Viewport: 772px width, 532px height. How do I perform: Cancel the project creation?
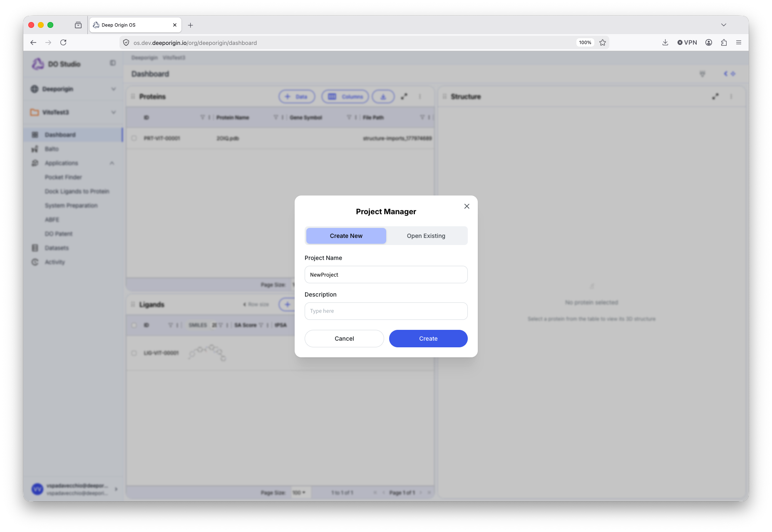pyautogui.click(x=344, y=339)
